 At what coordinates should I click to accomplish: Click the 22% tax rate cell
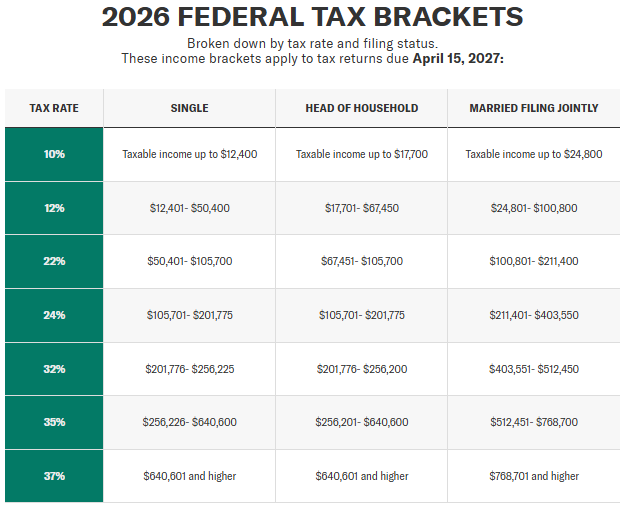click(54, 261)
